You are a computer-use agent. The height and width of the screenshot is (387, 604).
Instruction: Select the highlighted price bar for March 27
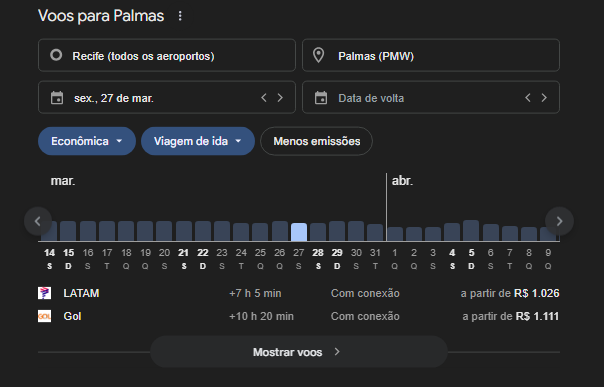pos(299,232)
